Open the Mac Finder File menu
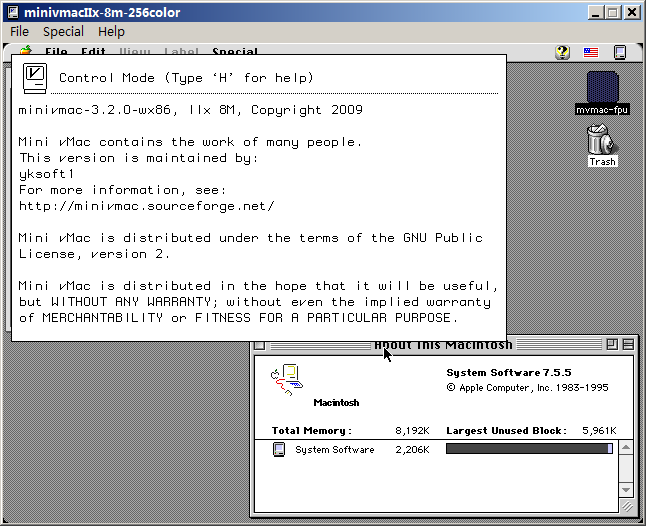 click(56, 51)
